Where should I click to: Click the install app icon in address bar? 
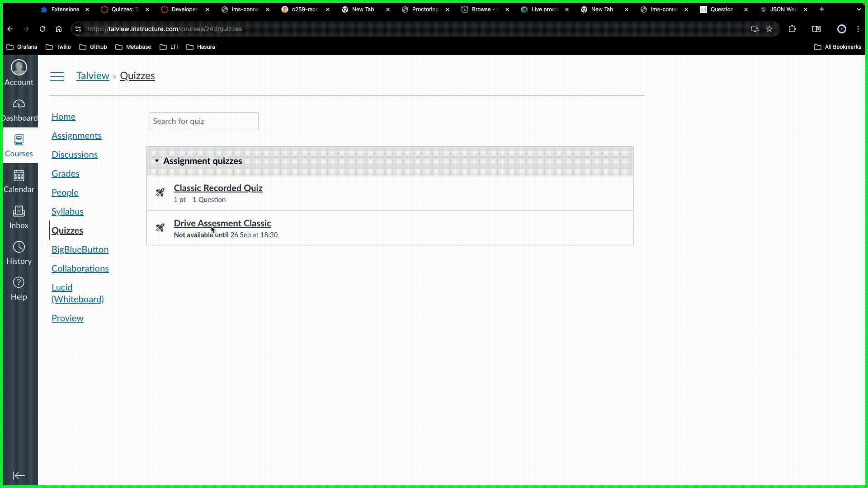[x=755, y=29]
